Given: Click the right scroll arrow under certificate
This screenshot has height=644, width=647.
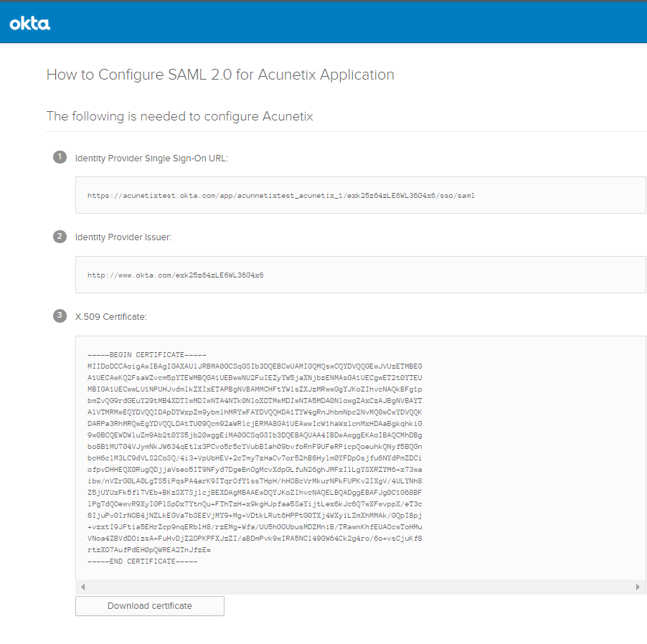Looking at the screenshot, I should tap(638, 587).
